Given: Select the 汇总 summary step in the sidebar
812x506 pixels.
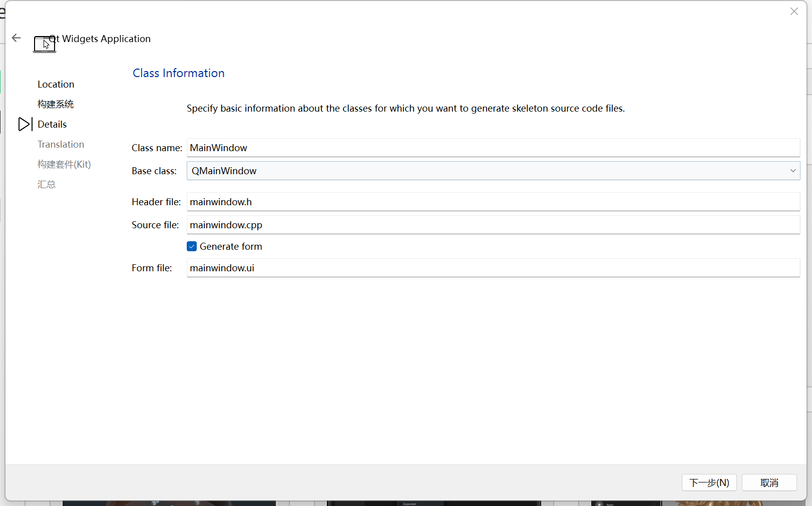Looking at the screenshot, I should [x=47, y=184].
